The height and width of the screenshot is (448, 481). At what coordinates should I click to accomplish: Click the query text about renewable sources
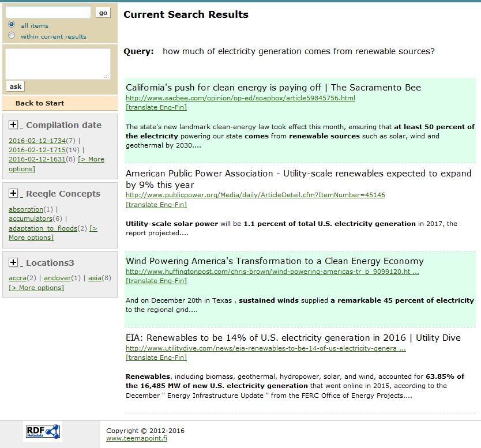tap(299, 51)
